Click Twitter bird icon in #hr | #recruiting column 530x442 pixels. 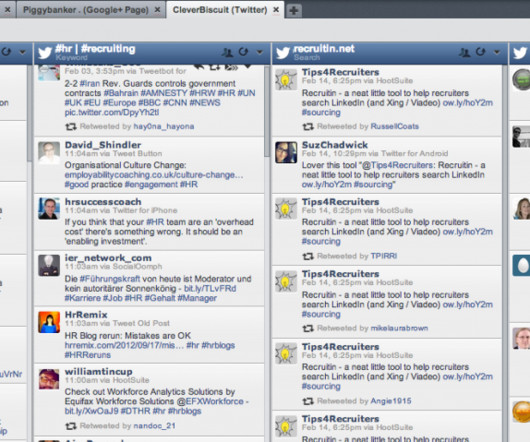point(45,53)
